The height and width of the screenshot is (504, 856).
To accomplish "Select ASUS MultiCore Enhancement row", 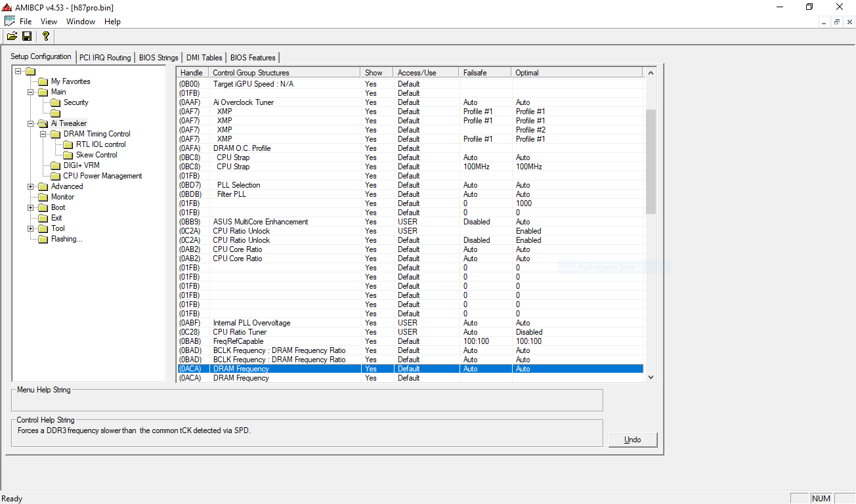I will (x=410, y=222).
